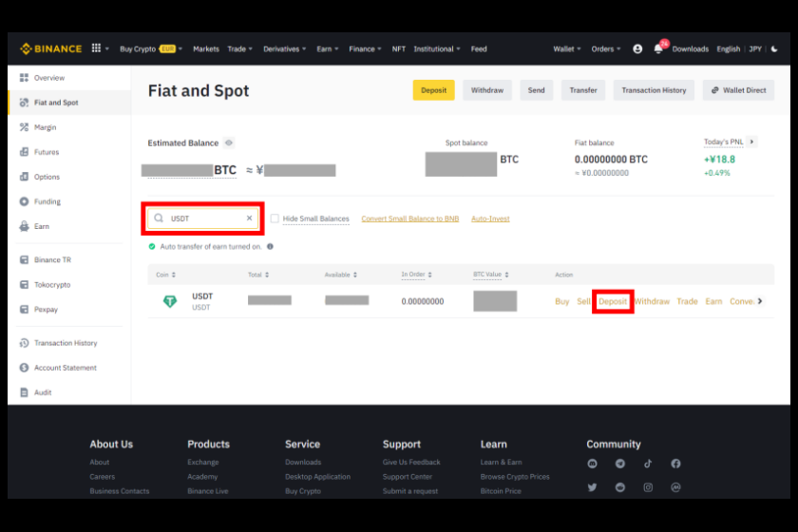Toggle dark mode moon icon
This screenshot has height=532, width=798.
774,48
